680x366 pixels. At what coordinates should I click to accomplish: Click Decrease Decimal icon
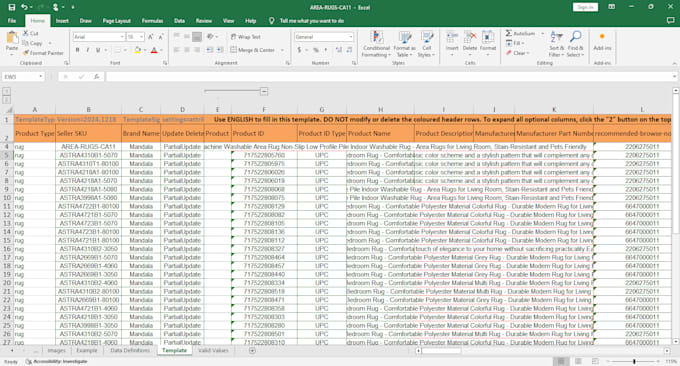coord(349,50)
